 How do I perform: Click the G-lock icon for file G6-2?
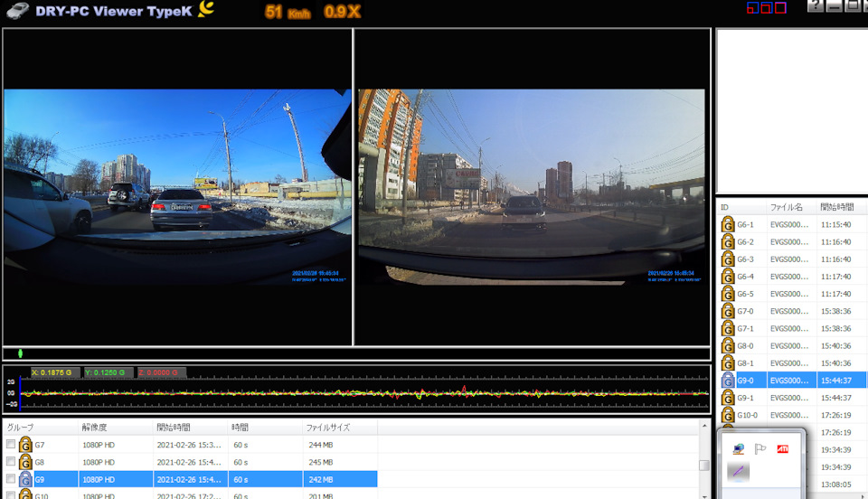tap(727, 241)
